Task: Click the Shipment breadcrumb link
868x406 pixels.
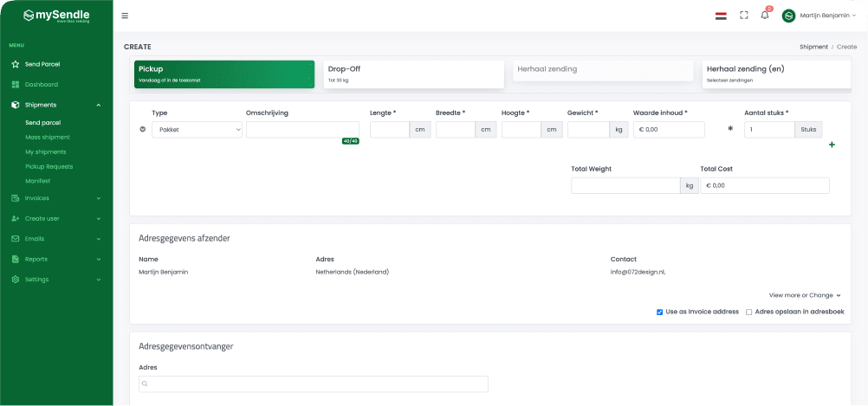Action: (x=813, y=47)
